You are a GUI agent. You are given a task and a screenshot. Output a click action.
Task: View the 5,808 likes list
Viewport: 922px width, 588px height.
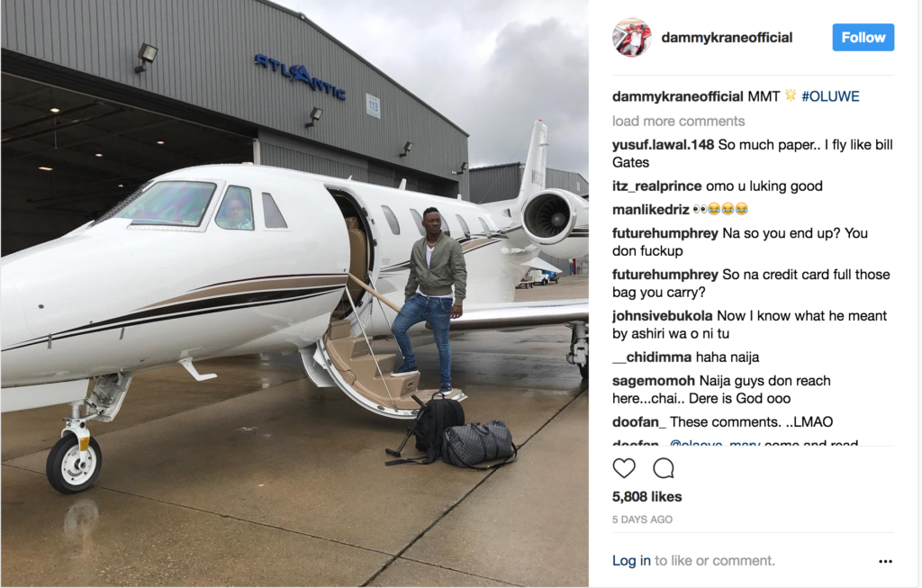646,497
